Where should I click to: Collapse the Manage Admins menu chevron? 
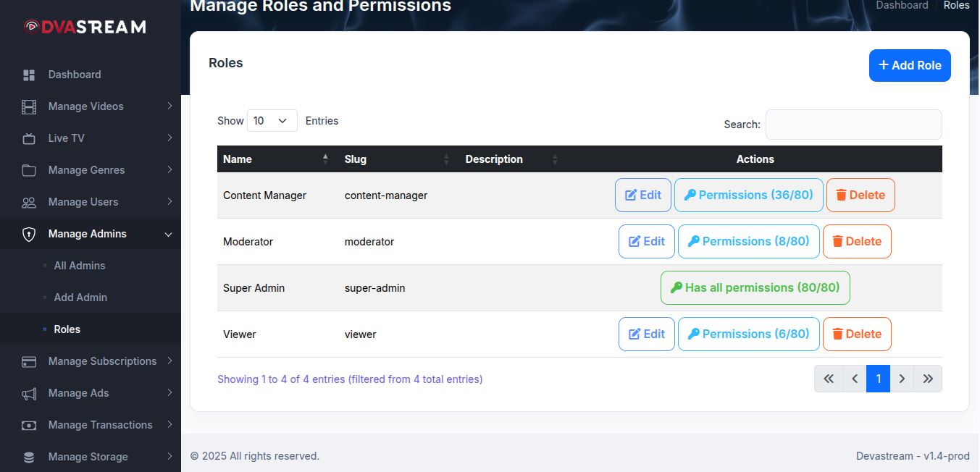169,235
